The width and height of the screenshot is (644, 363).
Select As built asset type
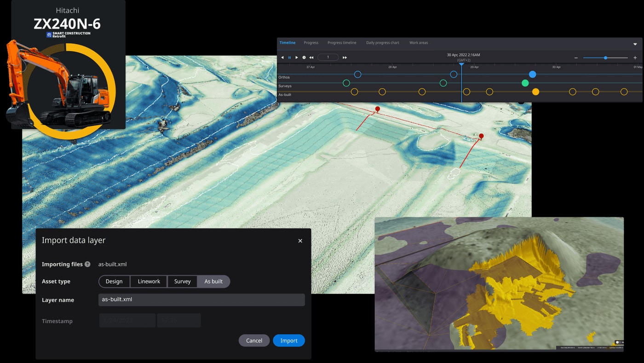(214, 282)
